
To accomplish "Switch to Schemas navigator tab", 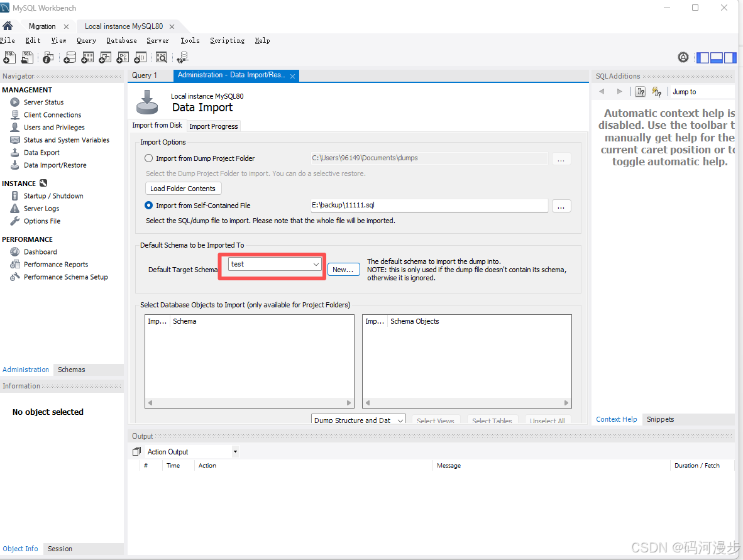I will click(72, 370).
